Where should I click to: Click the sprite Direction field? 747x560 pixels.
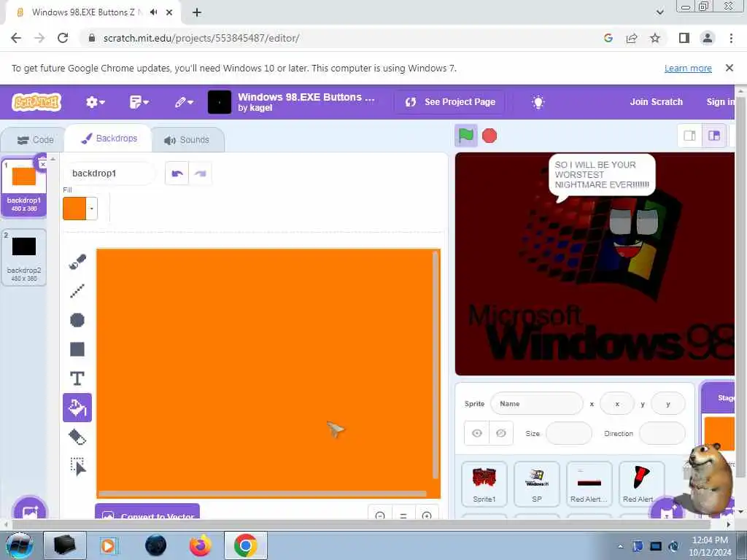(x=662, y=433)
